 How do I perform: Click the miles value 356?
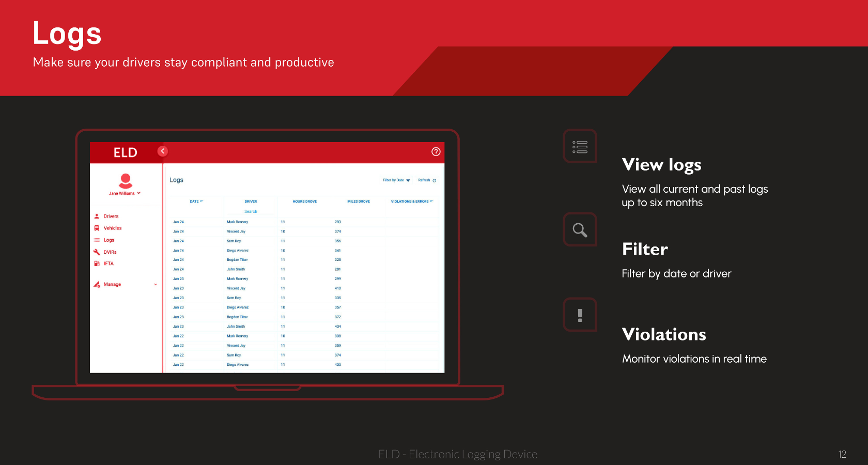point(338,241)
